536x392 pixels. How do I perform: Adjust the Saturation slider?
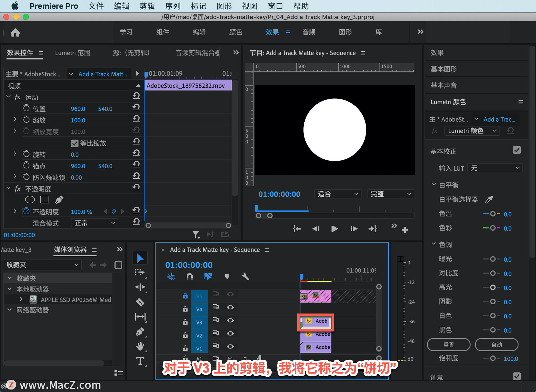click(493, 358)
